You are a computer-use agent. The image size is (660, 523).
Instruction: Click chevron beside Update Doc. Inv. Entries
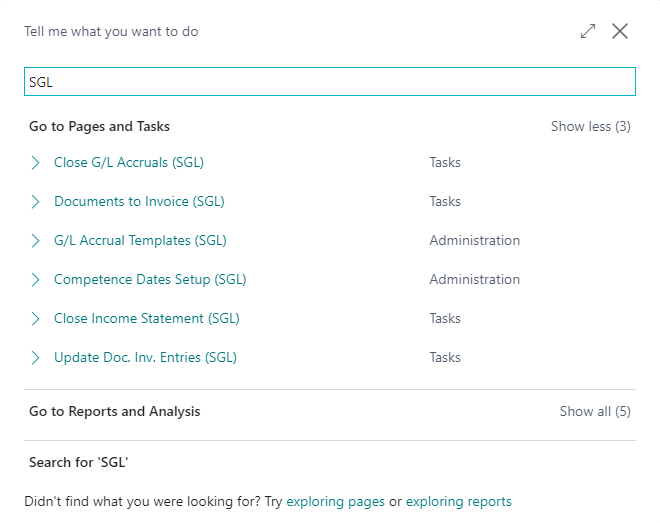point(36,357)
